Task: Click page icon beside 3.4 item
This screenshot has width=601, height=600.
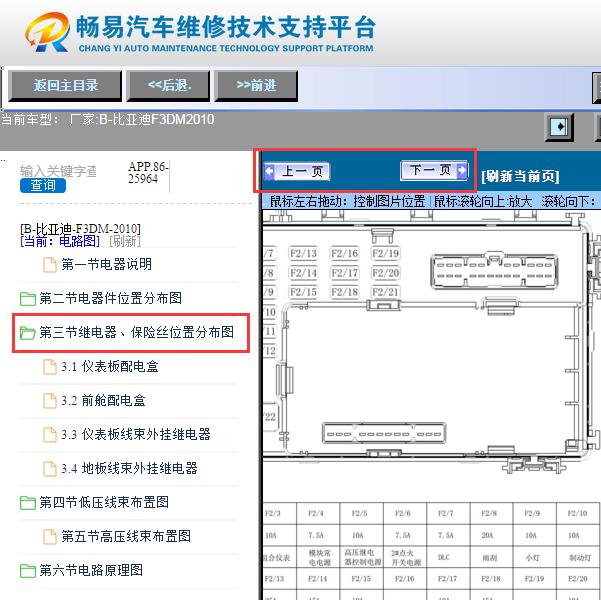Action: [x=50, y=469]
